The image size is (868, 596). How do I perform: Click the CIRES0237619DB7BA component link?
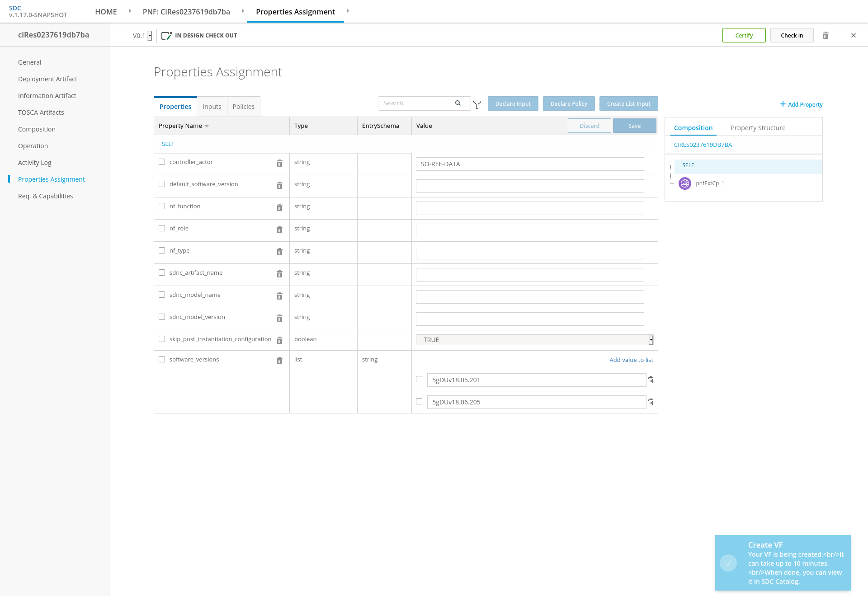(703, 145)
